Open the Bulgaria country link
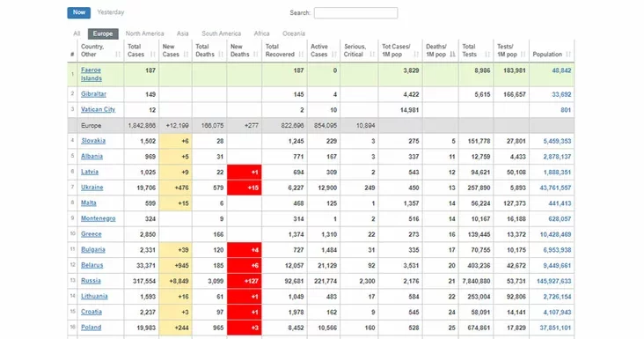Image resolution: width=644 pixels, height=339 pixels. (93, 250)
